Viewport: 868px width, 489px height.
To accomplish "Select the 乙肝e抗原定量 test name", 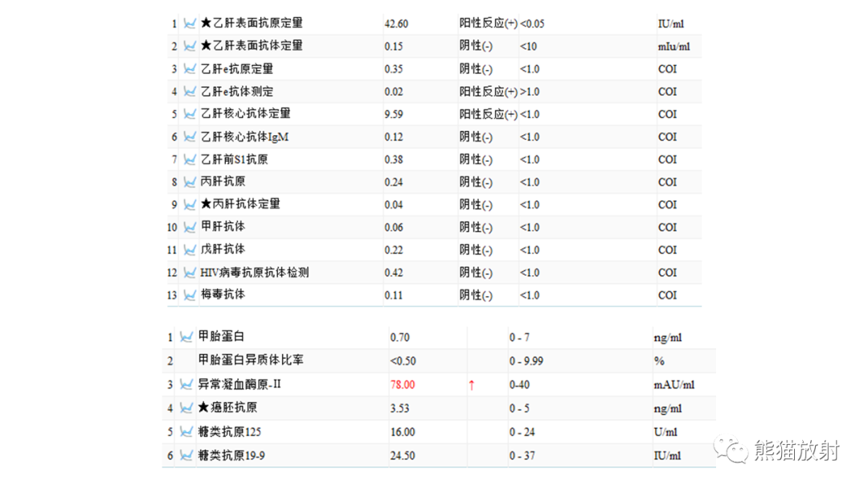I will pyautogui.click(x=237, y=68).
